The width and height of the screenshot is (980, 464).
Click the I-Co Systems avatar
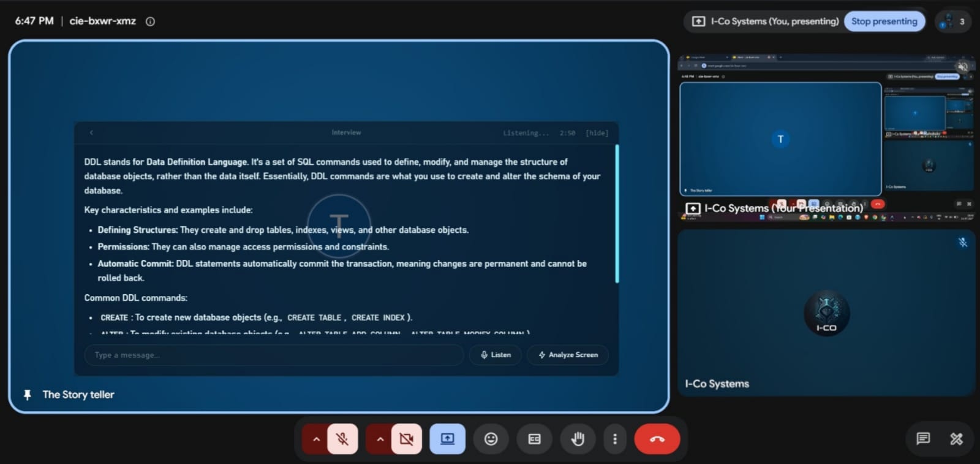(826, 313)
